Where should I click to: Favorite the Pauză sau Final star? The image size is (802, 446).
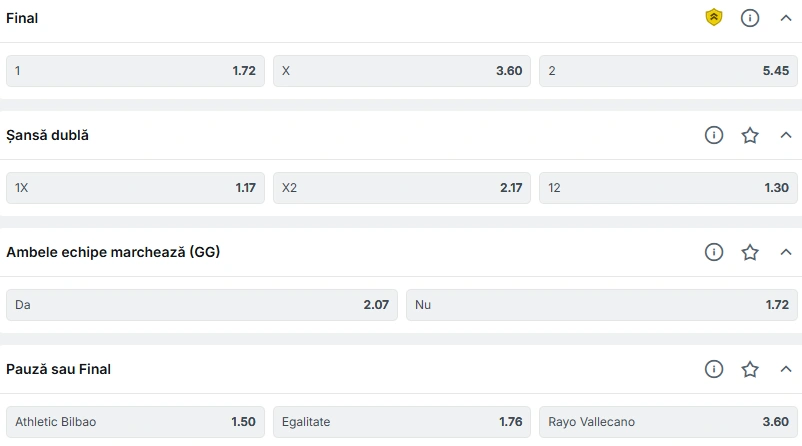click(x=750, y=369)
